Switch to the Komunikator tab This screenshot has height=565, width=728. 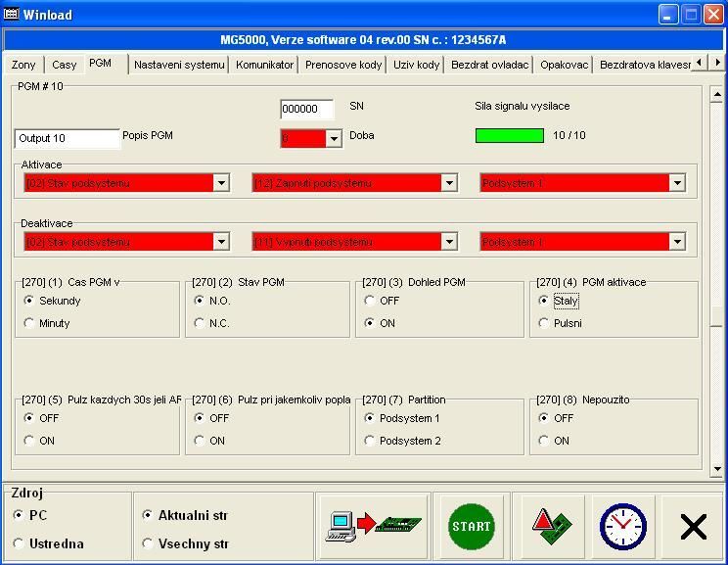[x=264, y=65]
